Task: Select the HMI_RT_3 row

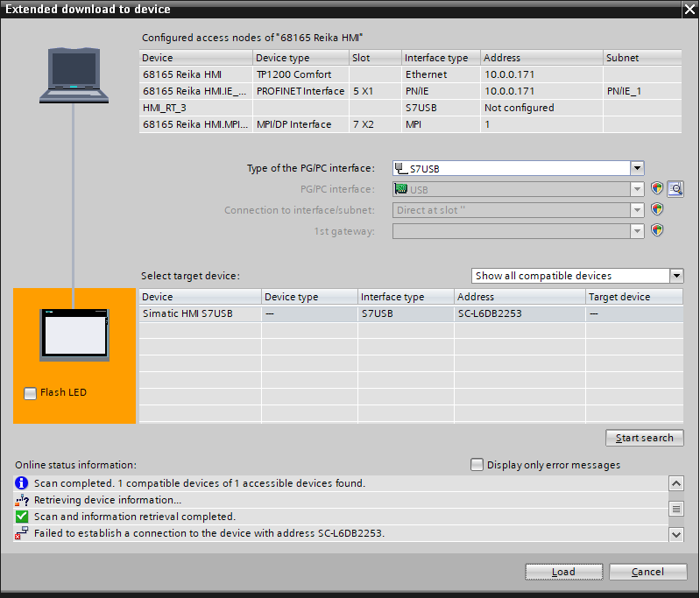Action: (410, 108)
